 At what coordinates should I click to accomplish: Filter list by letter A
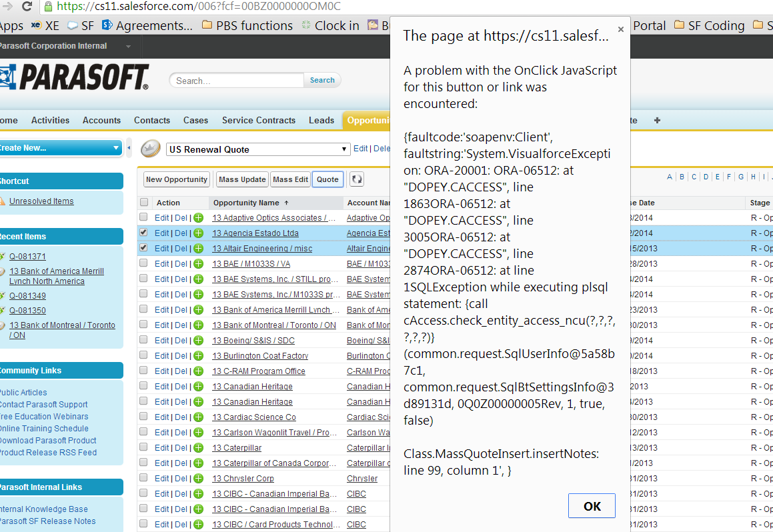[670, 177]
